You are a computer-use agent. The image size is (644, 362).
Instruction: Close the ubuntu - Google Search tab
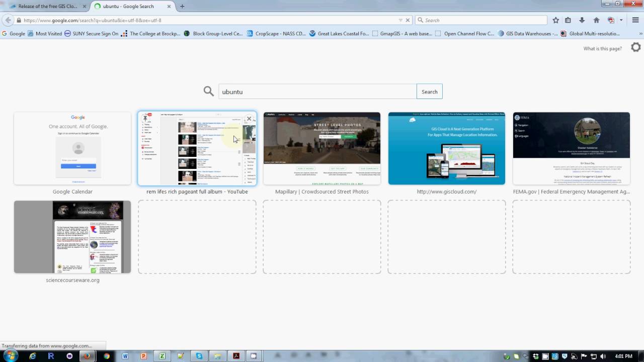point(169,7)
